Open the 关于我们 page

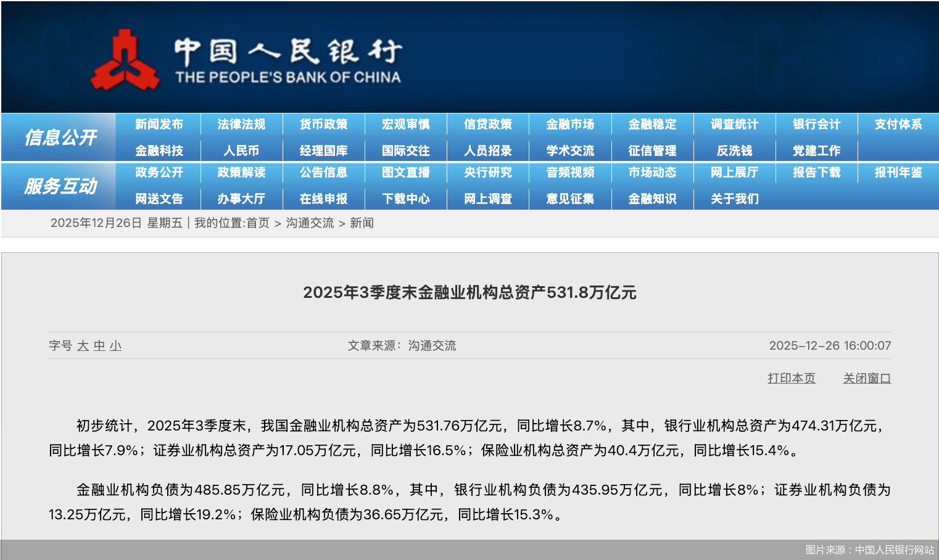734,199
